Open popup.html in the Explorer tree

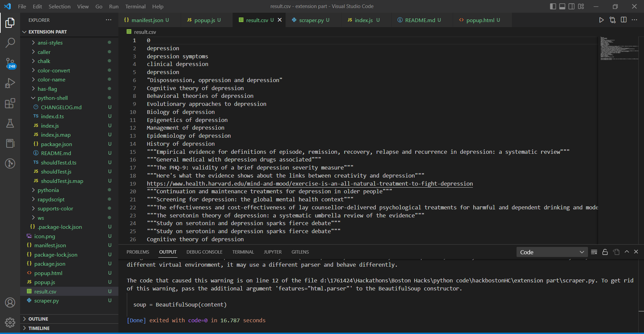pos(48,273)
